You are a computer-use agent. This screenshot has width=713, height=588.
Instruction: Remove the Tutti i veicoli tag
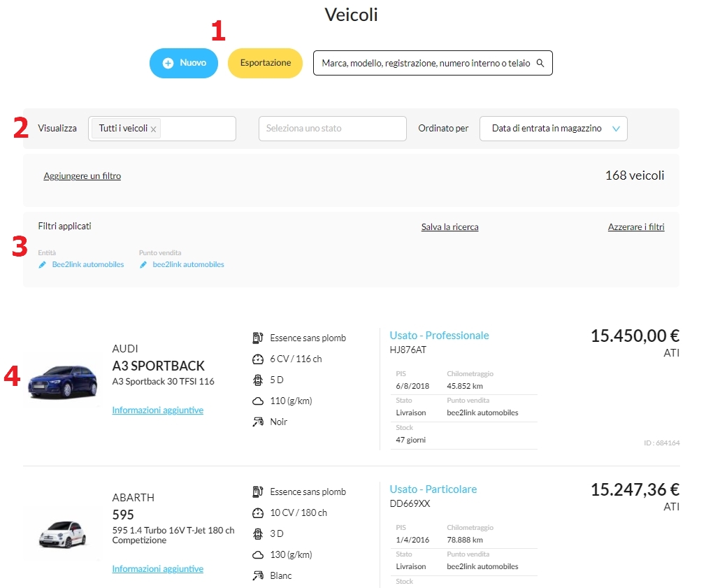click(x=154, y=129)
